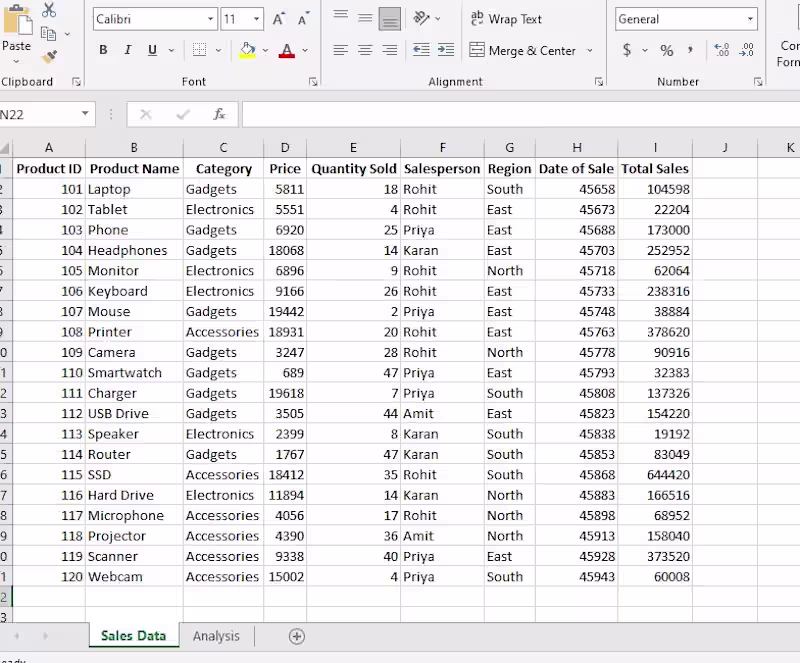The width and height of the screenshot is (800, 663).
Task: Open the Underline style dropdown arrow
Action: 171,50
